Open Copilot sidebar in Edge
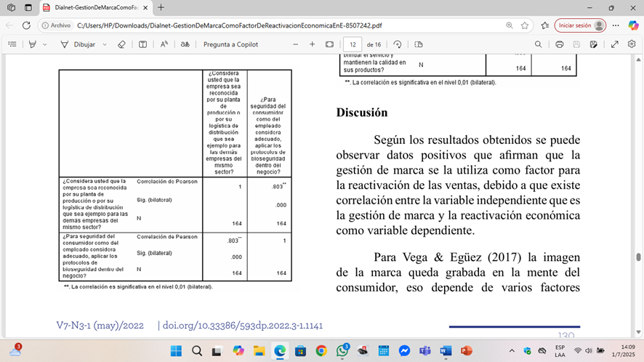This screenshot has width=644, height=362. pyautogui.click(x=633, y=25)
